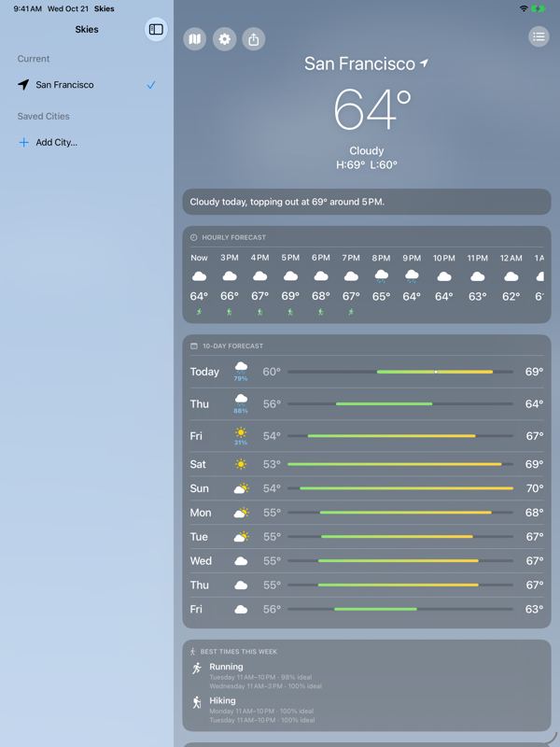Click the large 64° current temperature
The height and width of the screenshot is (747, 560).
371,109
